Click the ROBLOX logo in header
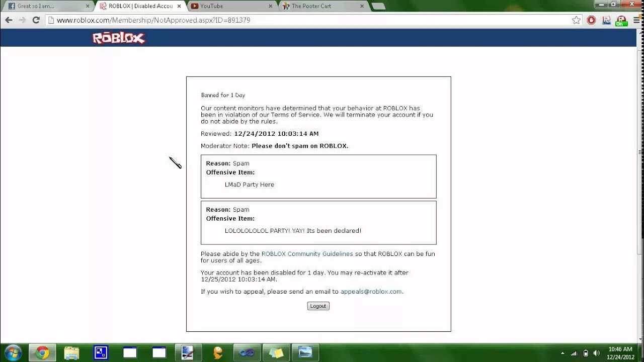The width and height of the screenshot is (644, 362). click(119, 38)
